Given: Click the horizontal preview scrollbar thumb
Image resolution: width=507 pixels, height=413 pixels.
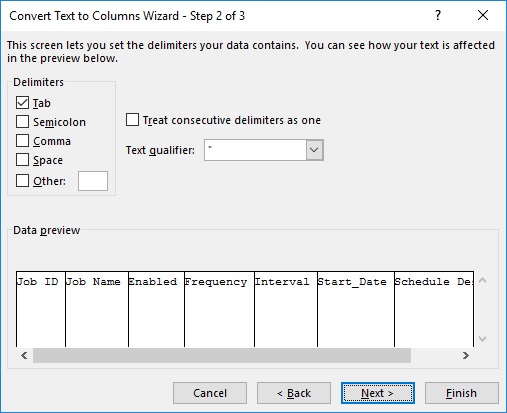Looking at the screenshot, I should [222, 355].
